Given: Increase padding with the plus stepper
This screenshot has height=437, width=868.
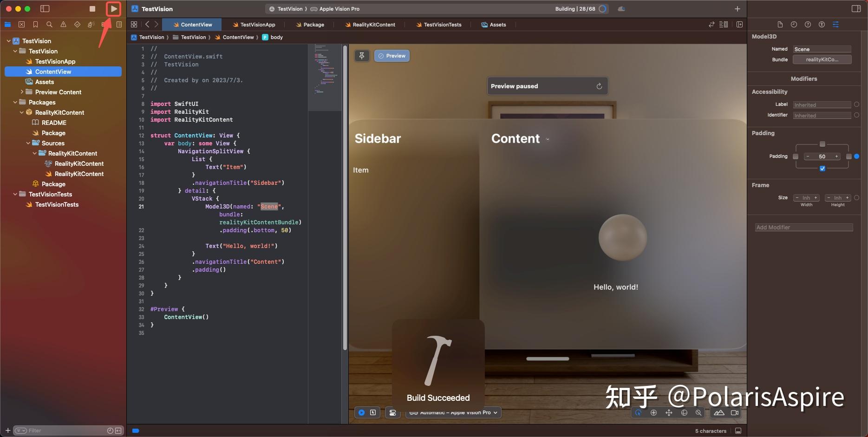Looking at the screenshot, I should click(837, 157).
